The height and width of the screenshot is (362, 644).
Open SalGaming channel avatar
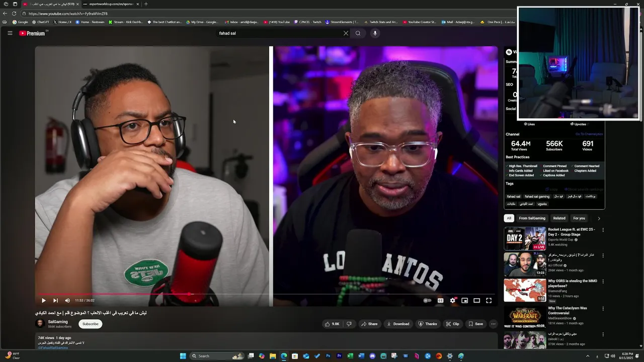[40, 324]
